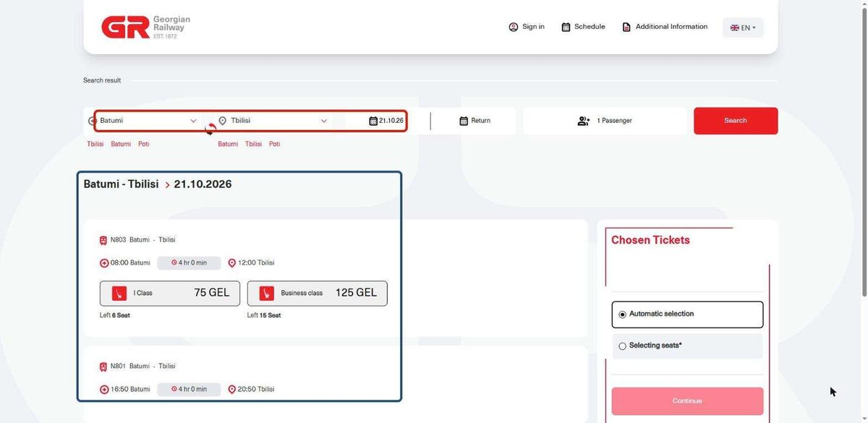
Task: Open the 1 Passenger selector
Action: click(x=605, y=121)
